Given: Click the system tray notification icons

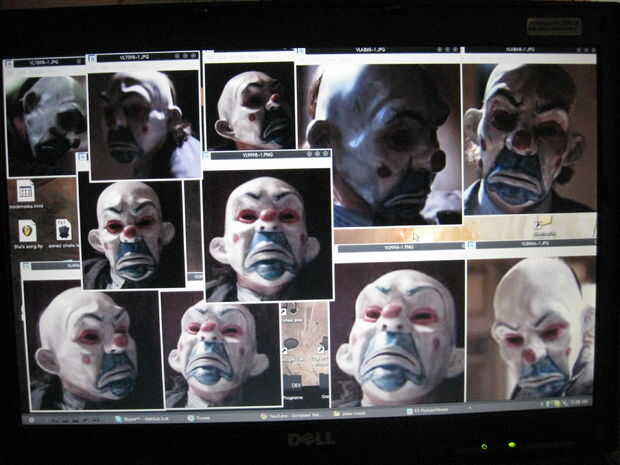Looking at the screenshot, I should (556, 404).
